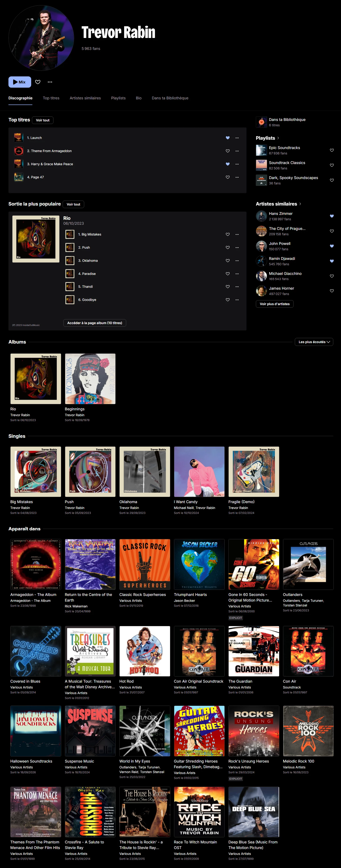Like the track Oklahoma in Rio

click(228, 260)
